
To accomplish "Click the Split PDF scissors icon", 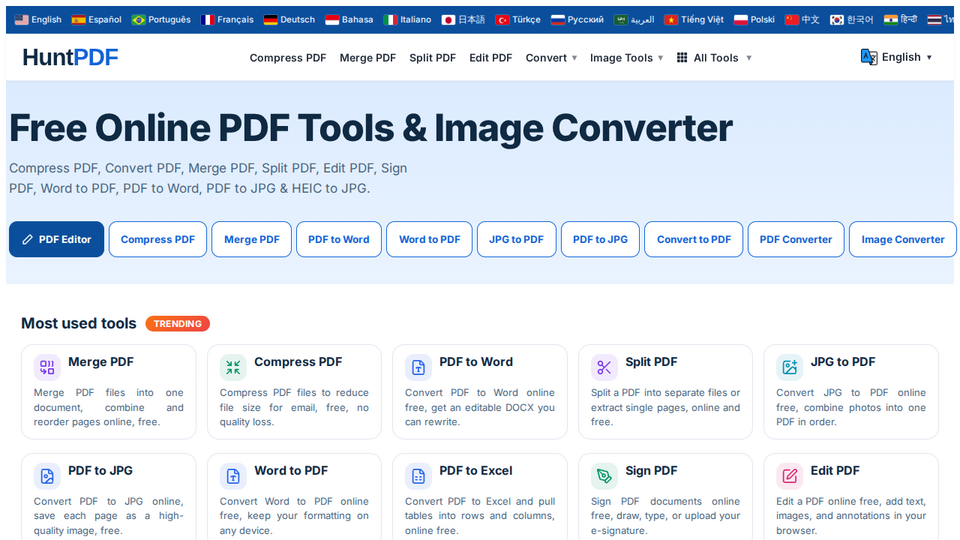I will tap(604, 367).
